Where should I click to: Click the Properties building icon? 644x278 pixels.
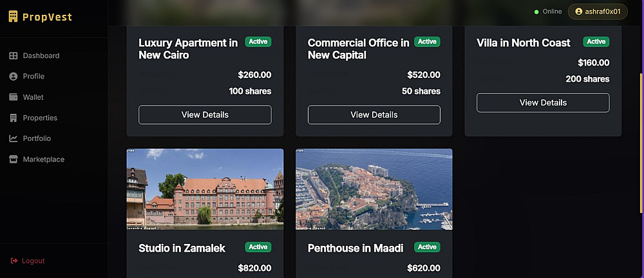(x=13, y=118)
